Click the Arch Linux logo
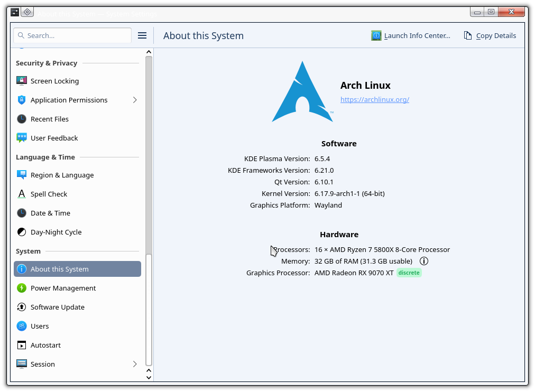The width and height of the screenshot is (535, 392). [x=302, y=92]
